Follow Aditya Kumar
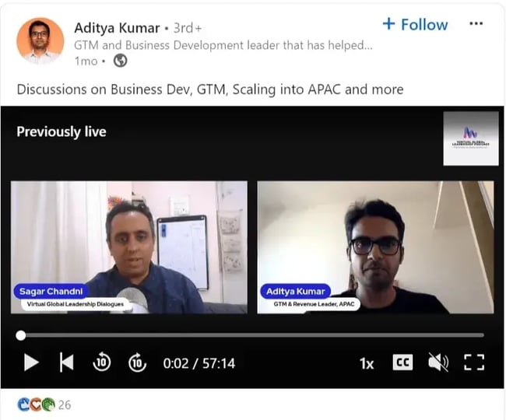Viewport: 506px width, 420px height. (x=415, y=24)
